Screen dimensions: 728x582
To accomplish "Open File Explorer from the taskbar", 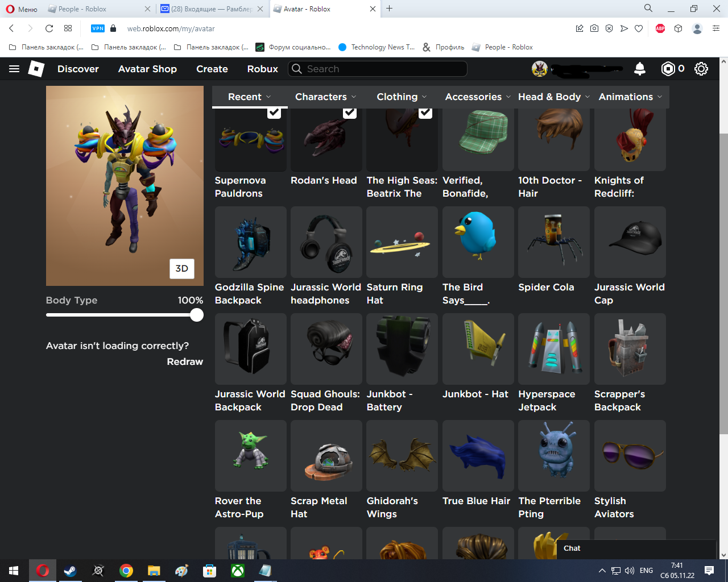I will (154, 571).
